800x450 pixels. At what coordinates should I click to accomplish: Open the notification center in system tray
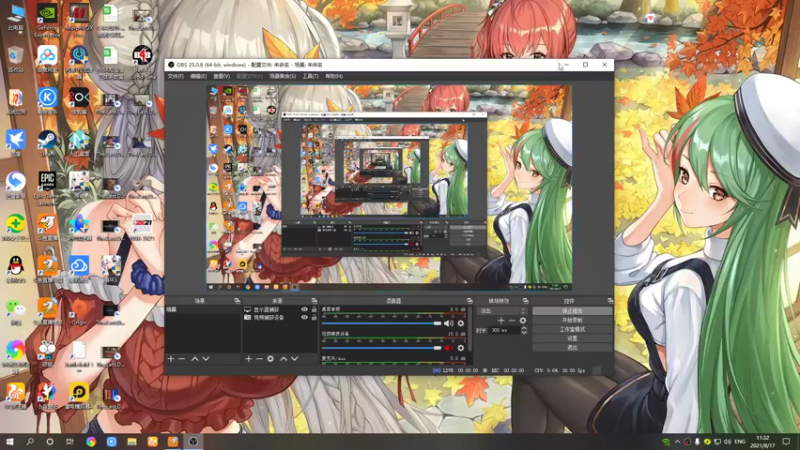(786, 442)
